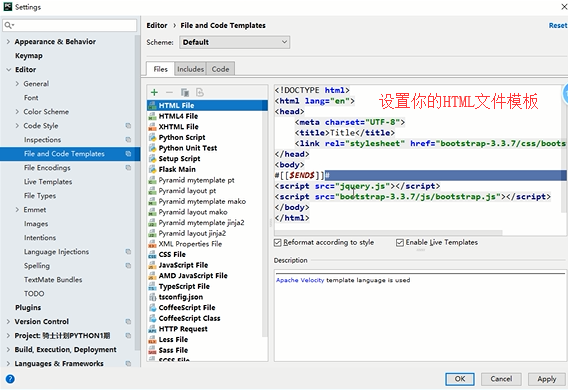Click the Reset link
This screenshot has height=390, width=568.
click(x=558, y=25)
